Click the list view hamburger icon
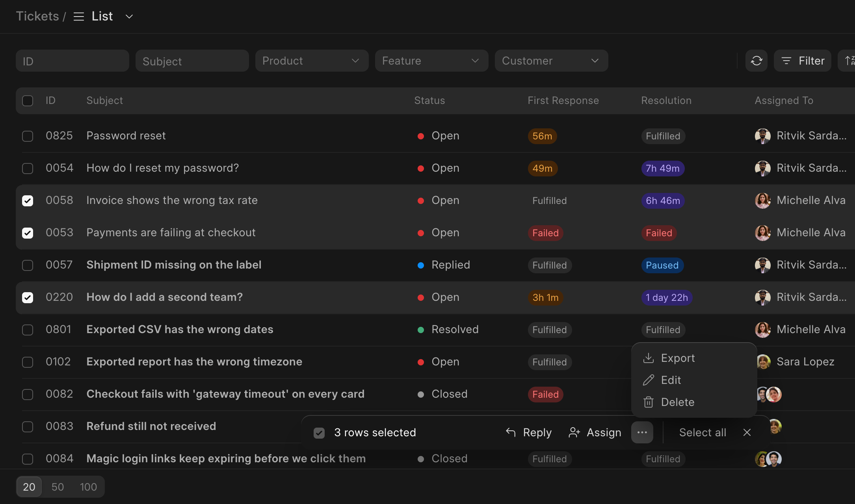This screenshot has width=855, height=504. pyautogui.click(x=79, y=17)
